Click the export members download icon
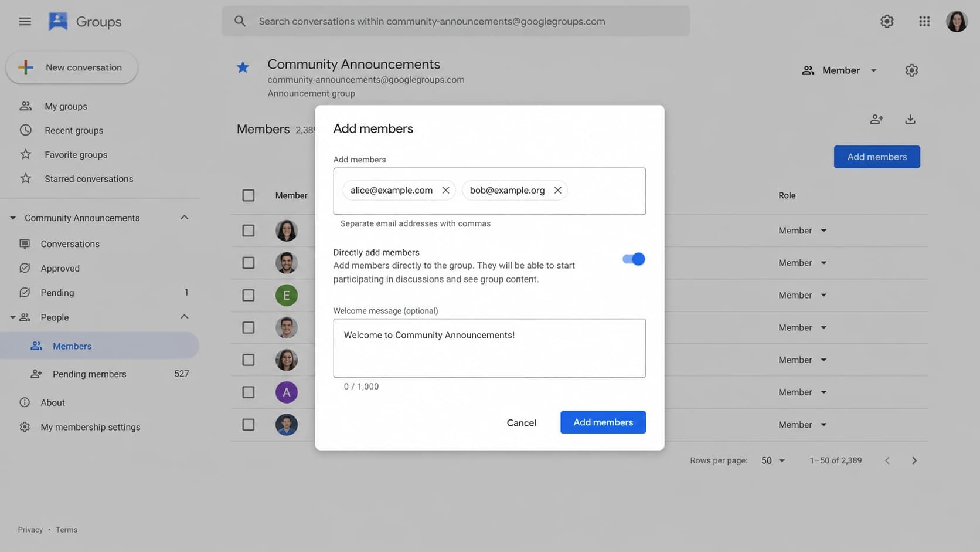 (x=910, y=120)
